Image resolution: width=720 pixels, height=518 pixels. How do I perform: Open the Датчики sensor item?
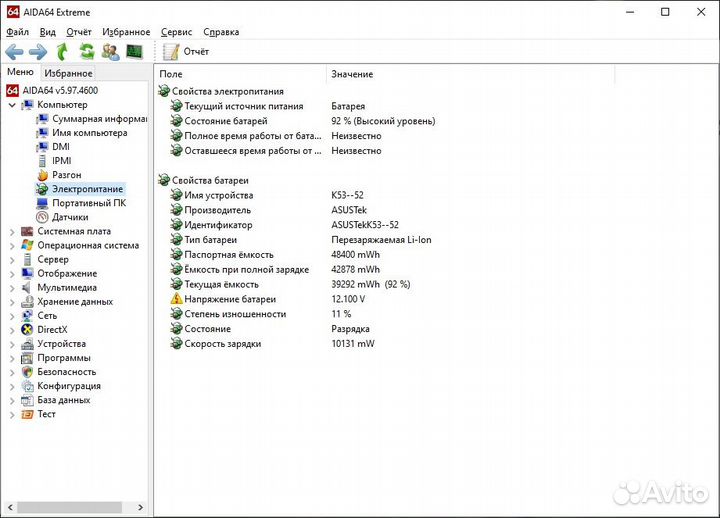[70, 217]
